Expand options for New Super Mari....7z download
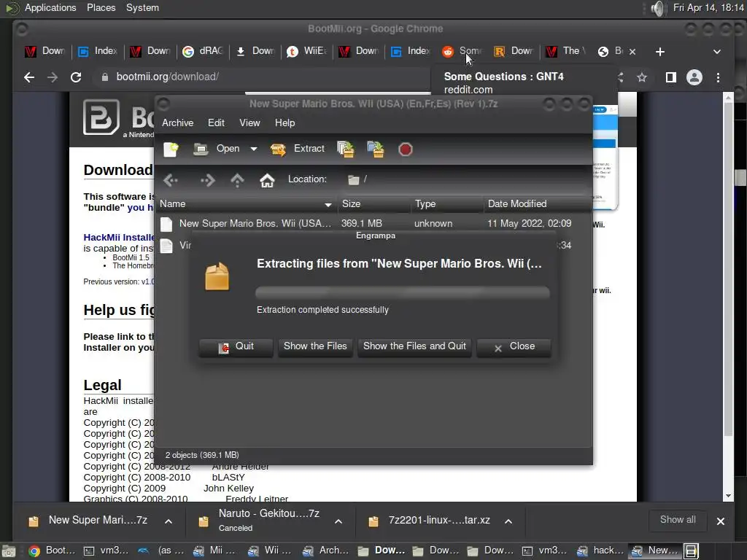 (x=169, y=521)
